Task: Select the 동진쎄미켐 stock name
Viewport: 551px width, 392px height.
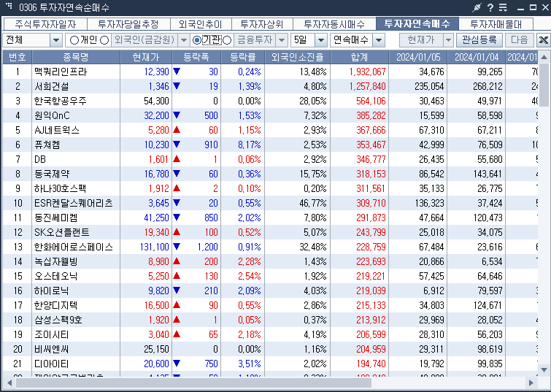Action: [56, 218]
